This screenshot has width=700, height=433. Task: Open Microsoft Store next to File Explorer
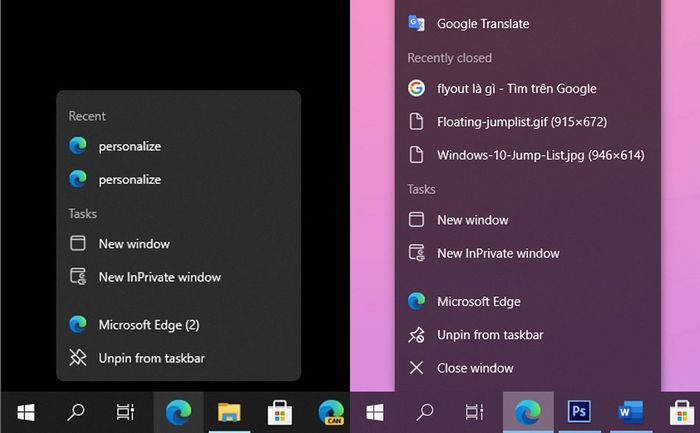(x=281, y=411)
